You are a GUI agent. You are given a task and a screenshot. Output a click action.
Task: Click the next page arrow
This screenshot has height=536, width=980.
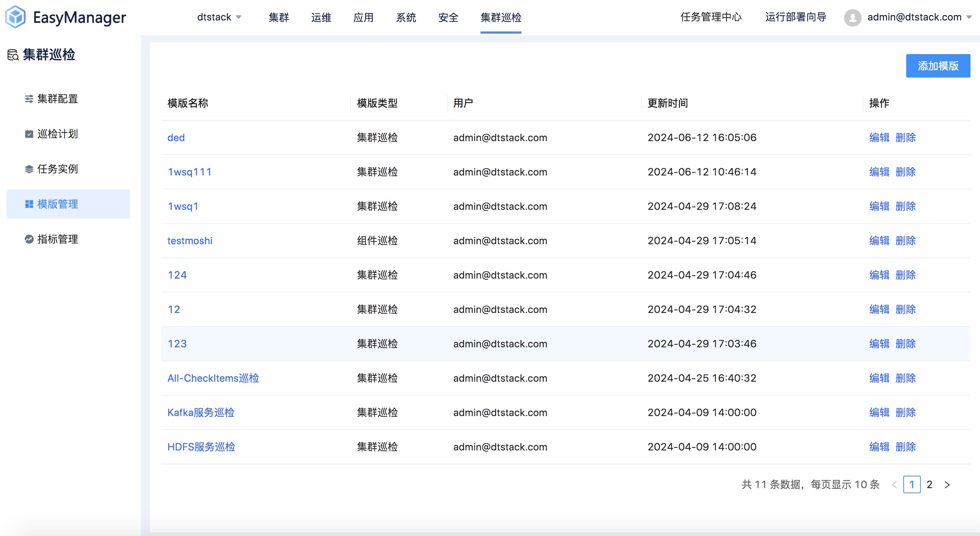pos(947,484)
